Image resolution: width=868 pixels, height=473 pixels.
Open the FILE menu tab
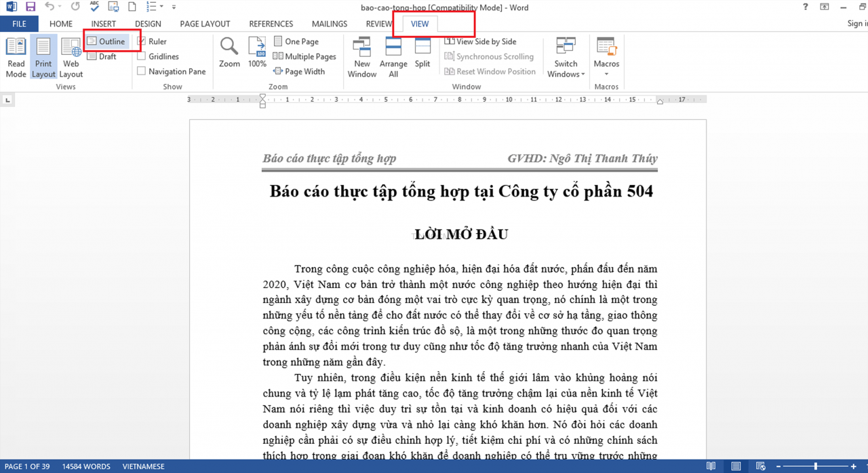tap(19, 24)
